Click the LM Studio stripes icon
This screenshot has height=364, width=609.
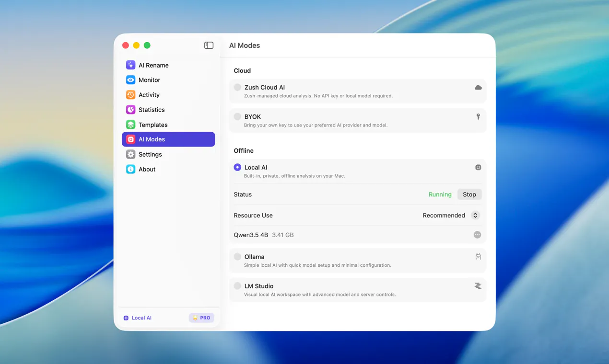coord(478,286)
